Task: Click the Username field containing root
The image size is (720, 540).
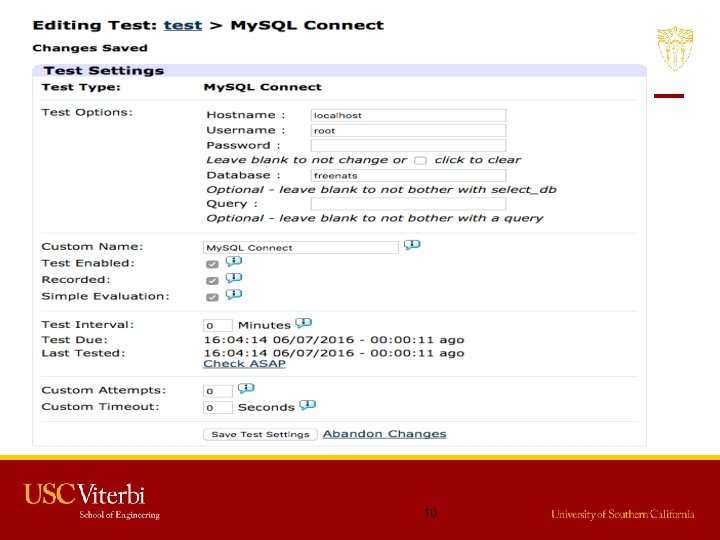Action: [408, 130]
